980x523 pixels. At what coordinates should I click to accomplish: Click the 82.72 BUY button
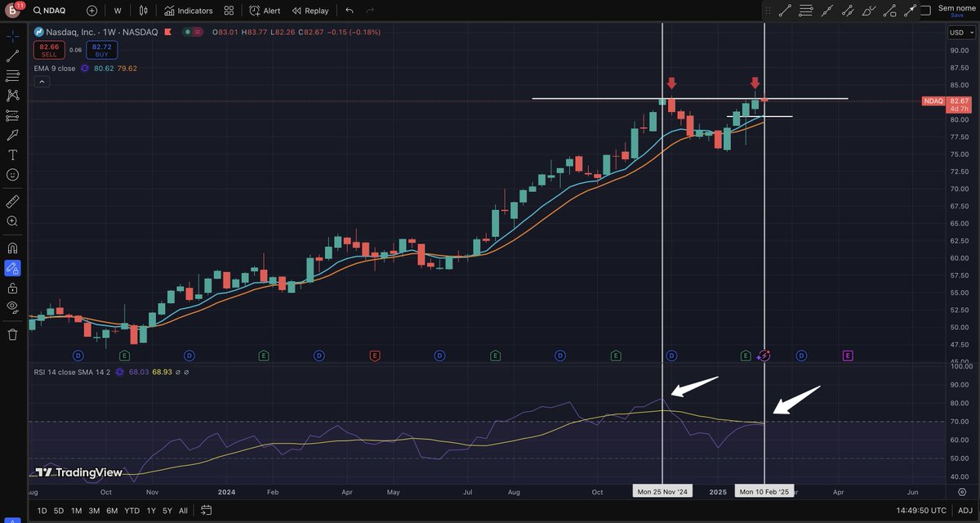pyautogui.click(x=101, y=49)
